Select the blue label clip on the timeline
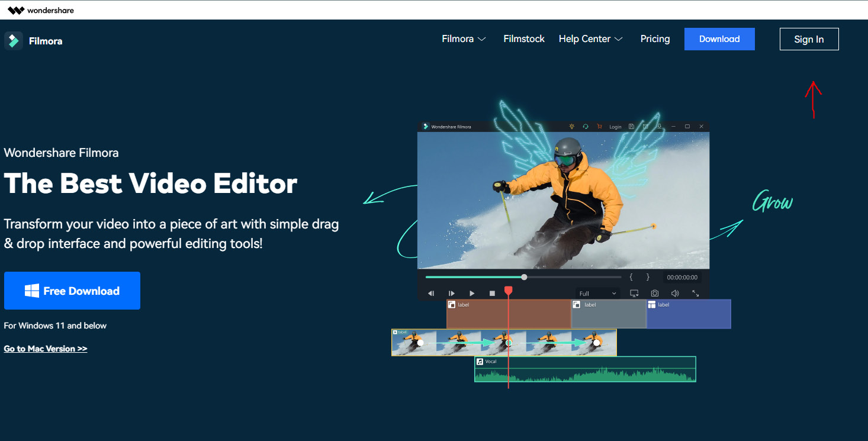The height and width of the screenshot is (441, 868). [x=689, y=314]
